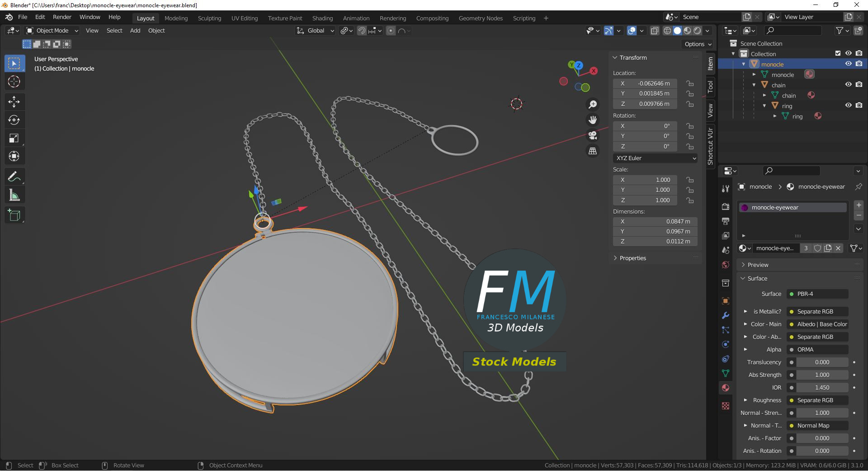Pin the properties context
868x471 pixels.
pyautogui.click(x=858, y=186)
